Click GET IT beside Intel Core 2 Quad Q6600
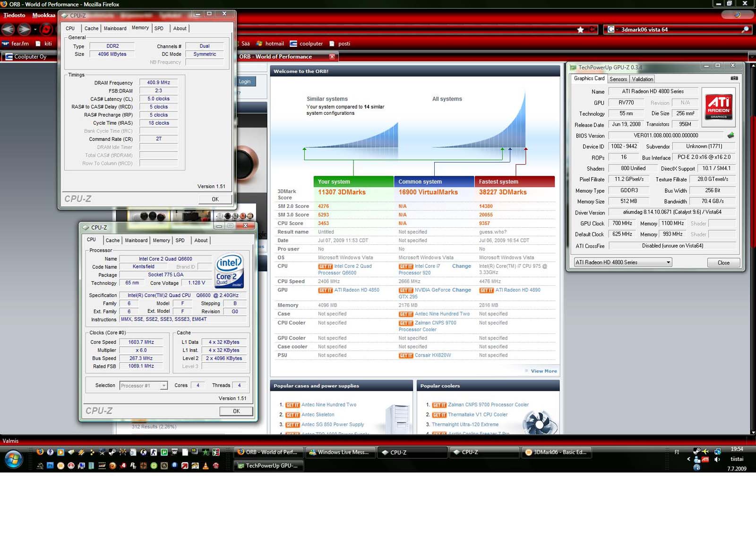The image size is (756, 540). [325, 266]
